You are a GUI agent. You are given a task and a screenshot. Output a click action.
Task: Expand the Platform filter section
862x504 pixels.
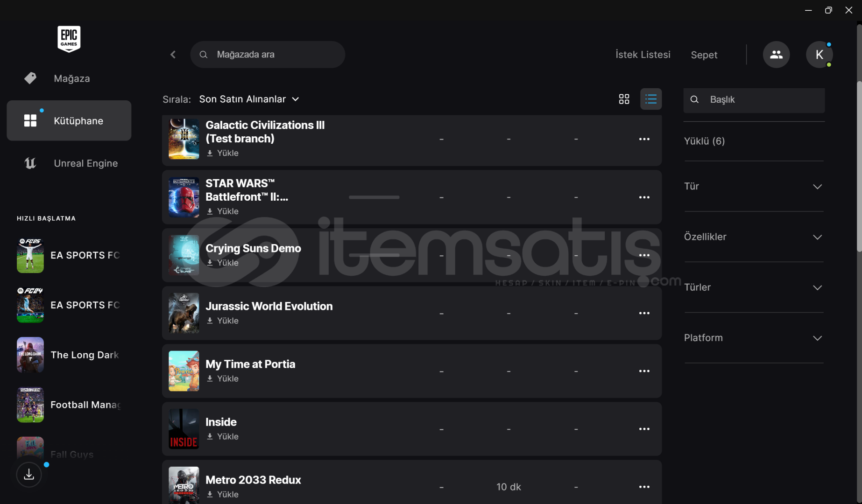pyautogui.click(x=753, y=338)
